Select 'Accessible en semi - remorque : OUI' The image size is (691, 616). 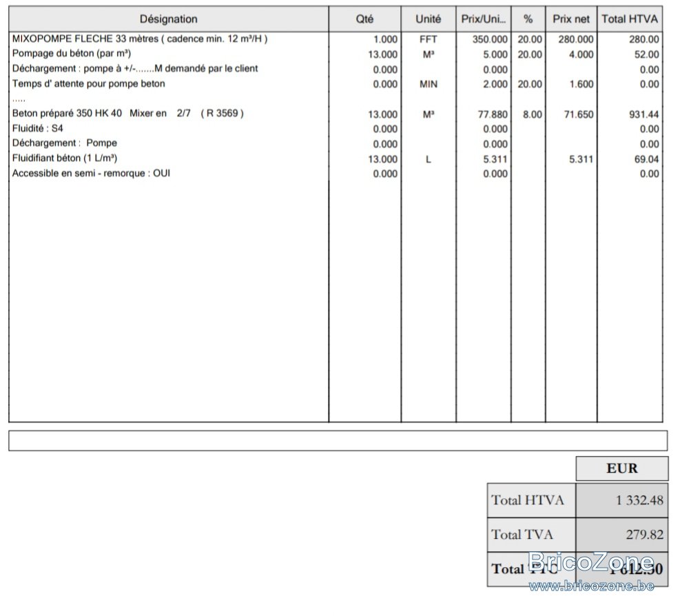click(x=91, y=173)
